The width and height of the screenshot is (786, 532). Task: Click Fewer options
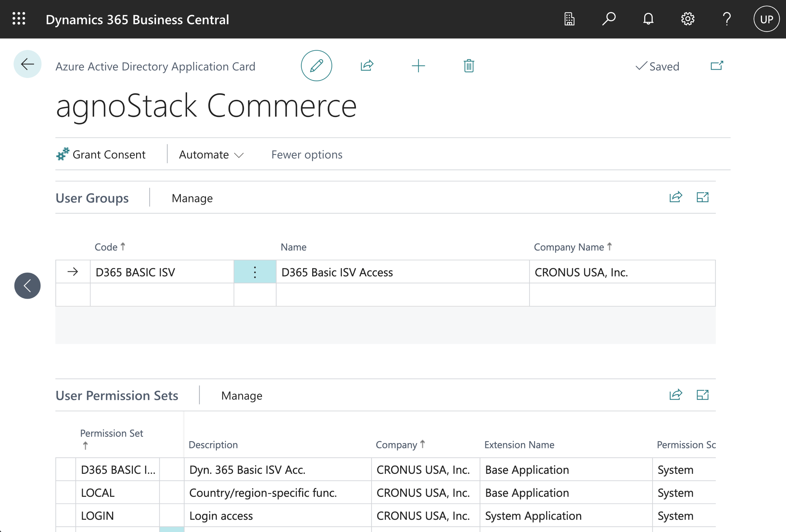pos(307,155)
